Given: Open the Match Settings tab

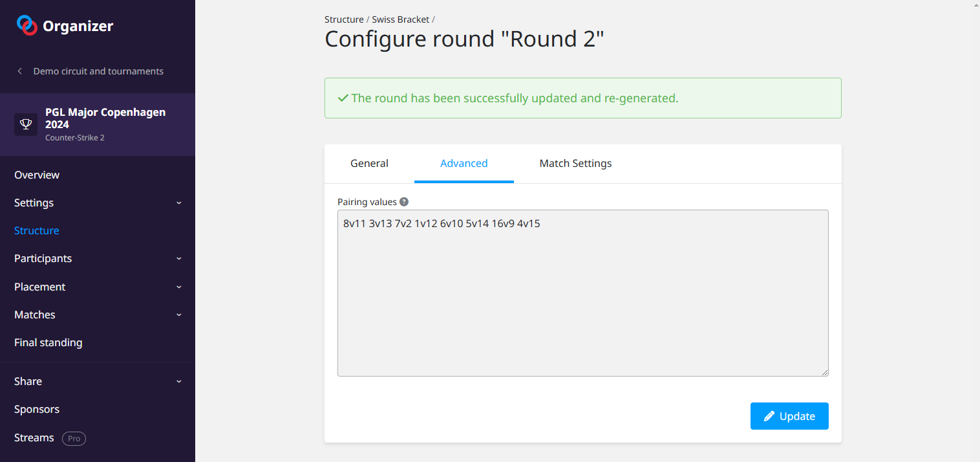Looking at the screenshot, I should coord(575,164).
